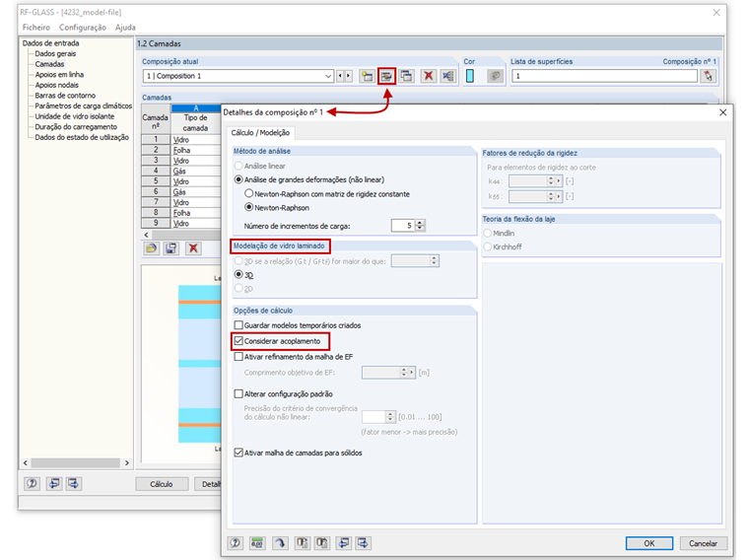Enable Ativar refinamento da malha de EF
The image size is (749, 560).
(x=238, y=357)
